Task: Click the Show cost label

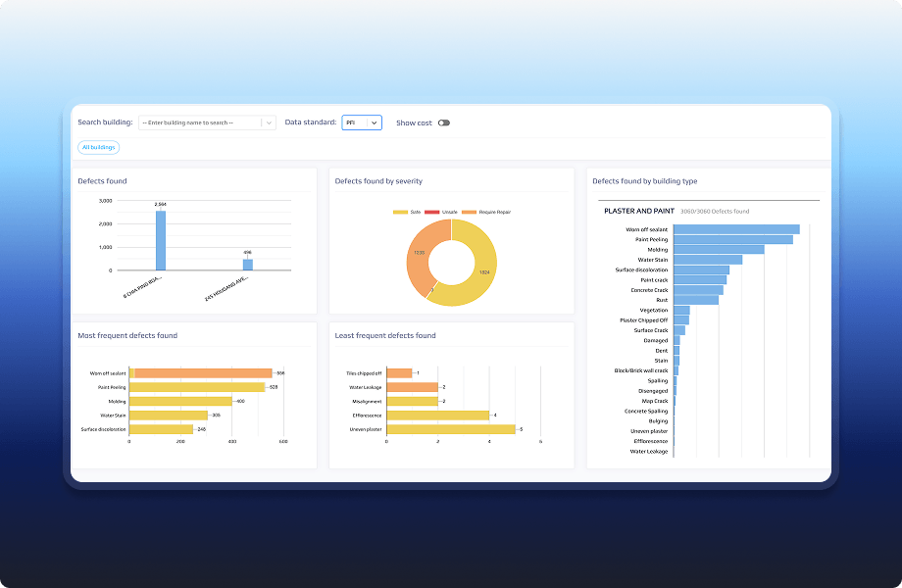Action: point(414,123)
